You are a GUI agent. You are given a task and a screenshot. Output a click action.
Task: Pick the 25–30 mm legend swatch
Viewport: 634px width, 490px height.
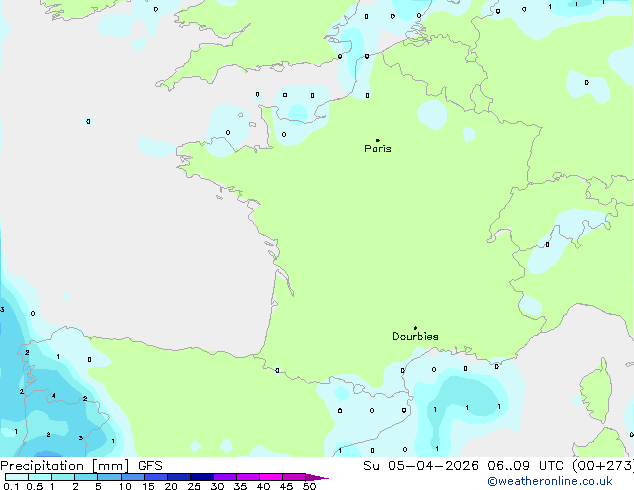pyautogui.click(x=202, y=477)
